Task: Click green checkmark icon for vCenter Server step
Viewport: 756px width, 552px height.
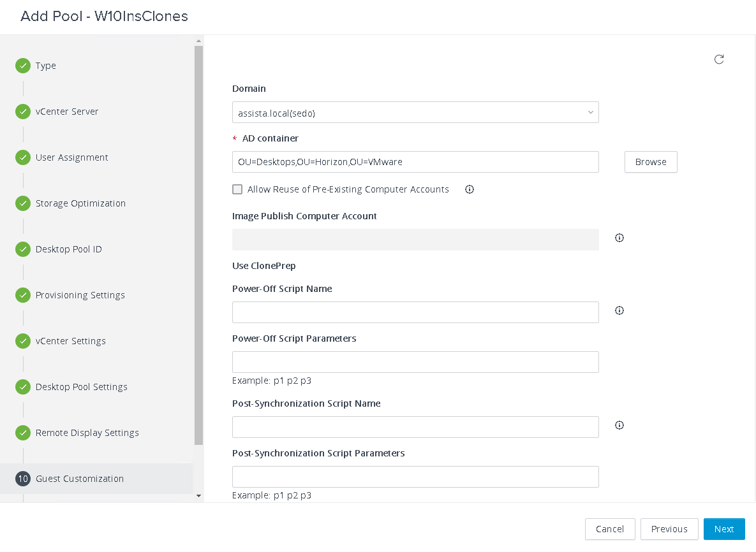Action: 23,112
